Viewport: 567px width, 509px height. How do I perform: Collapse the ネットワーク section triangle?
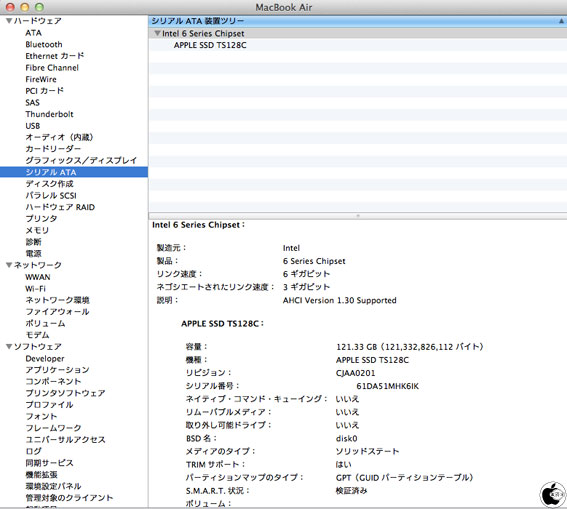click(9, 265)
